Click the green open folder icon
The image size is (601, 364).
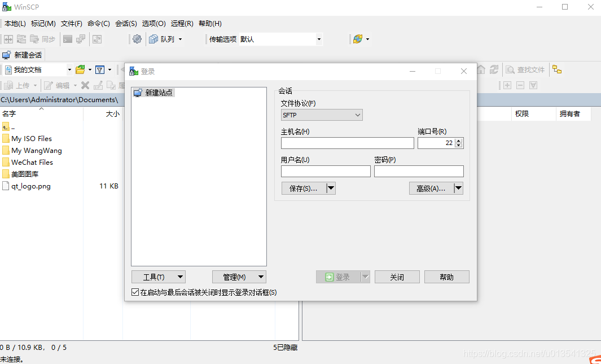80,70
